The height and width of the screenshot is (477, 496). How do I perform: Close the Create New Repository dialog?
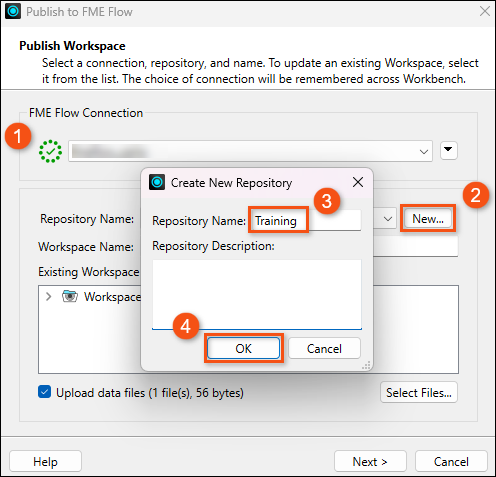click(358, 182)
